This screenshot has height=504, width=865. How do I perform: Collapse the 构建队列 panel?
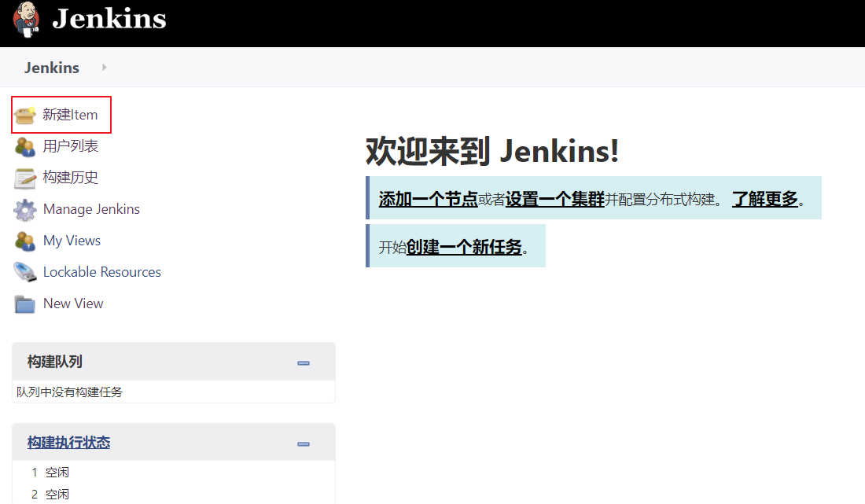(304, 362)
